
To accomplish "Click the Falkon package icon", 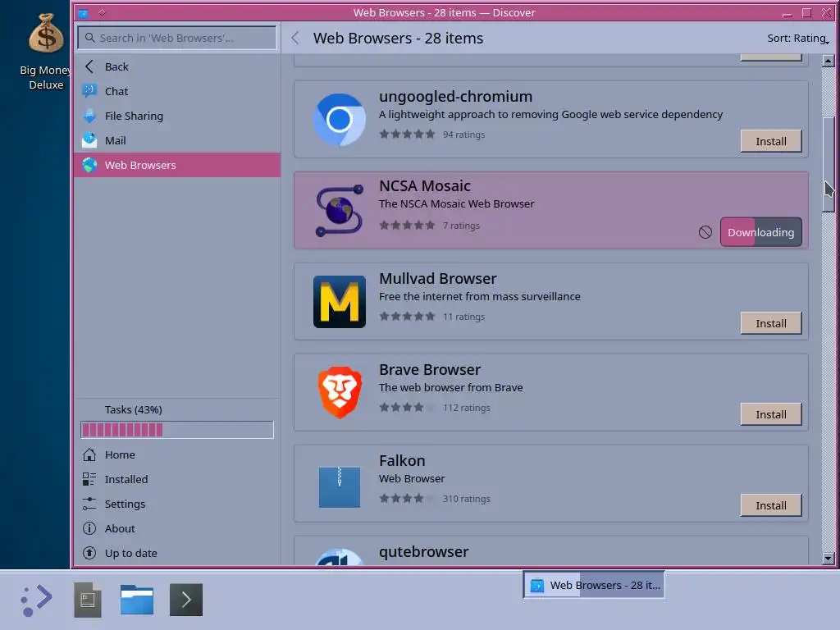I will [x=339, y=487].
